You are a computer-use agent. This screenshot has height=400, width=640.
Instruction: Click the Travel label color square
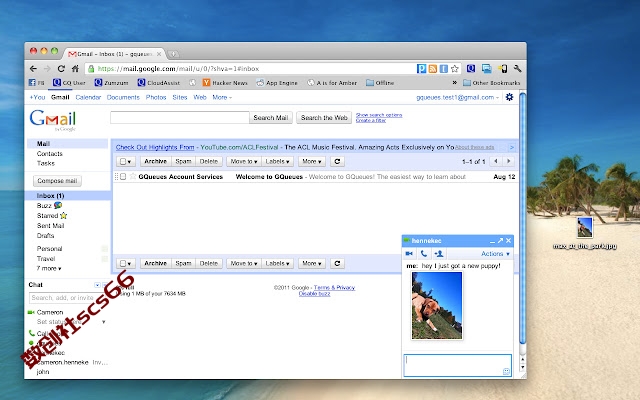pyautogui.click(x=104, y=258)
